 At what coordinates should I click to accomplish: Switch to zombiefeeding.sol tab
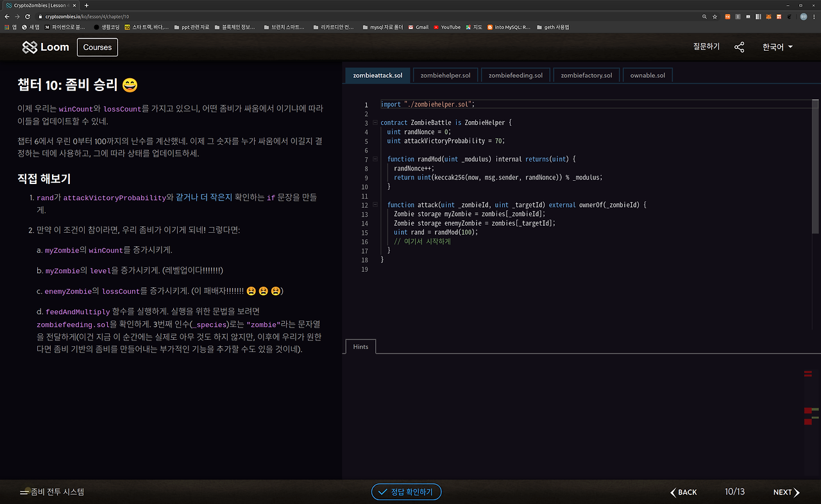(x=516, y=75)
